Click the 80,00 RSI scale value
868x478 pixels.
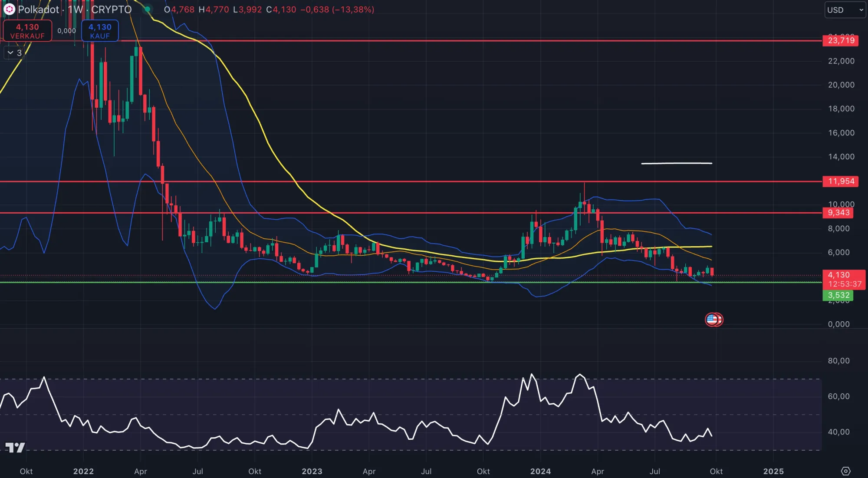(838, 361)
